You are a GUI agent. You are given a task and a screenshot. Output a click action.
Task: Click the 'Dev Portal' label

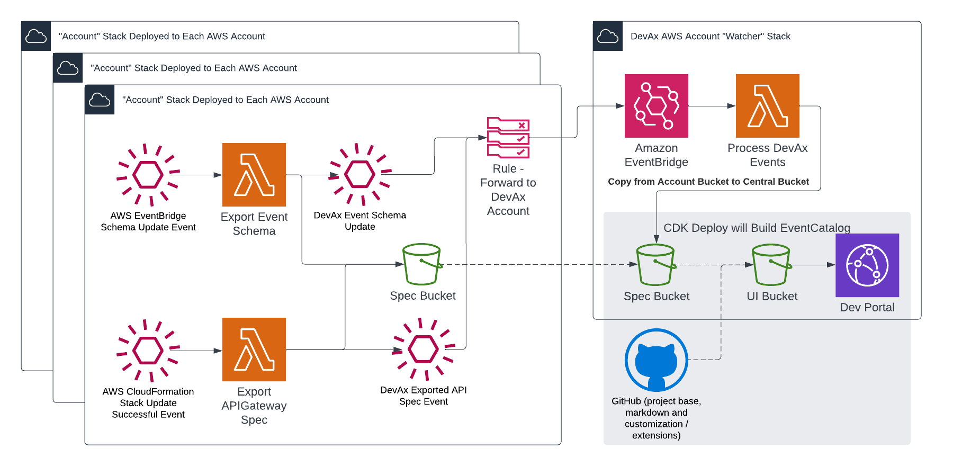[867, 307]
